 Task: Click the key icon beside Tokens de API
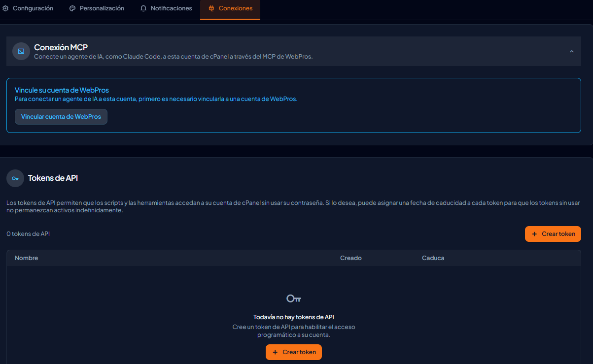[x=15, y=178]
